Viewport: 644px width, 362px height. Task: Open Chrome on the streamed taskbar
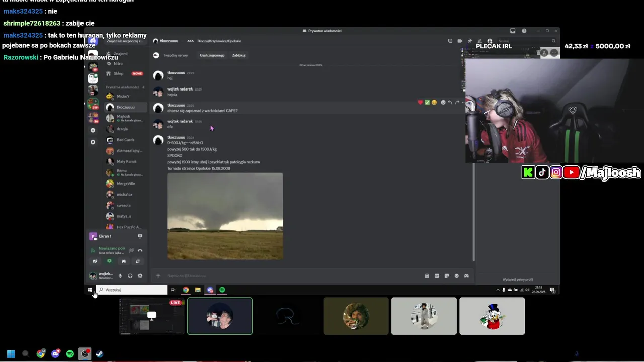[x=186, y=290]
